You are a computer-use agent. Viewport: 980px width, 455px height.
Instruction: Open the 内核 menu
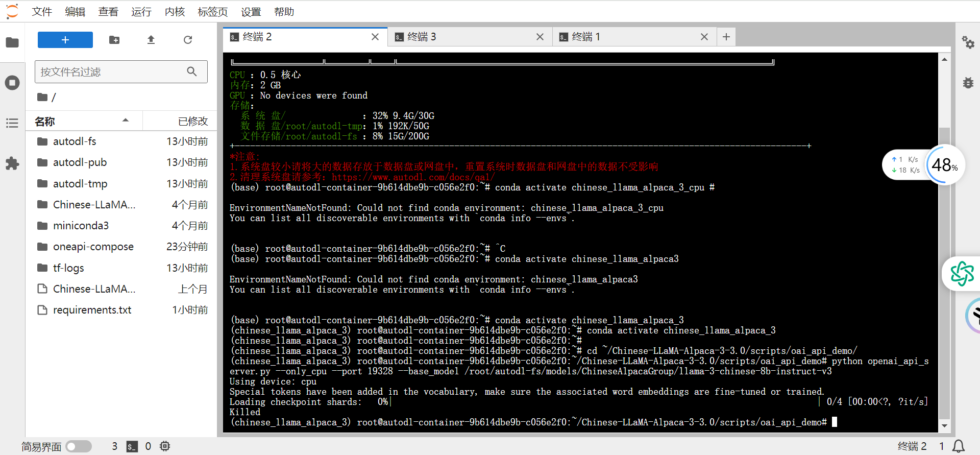(175, 12)
